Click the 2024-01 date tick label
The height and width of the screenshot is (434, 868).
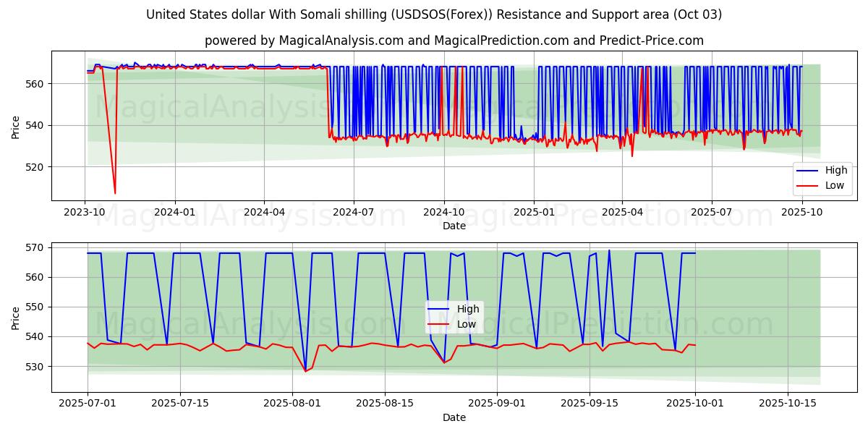pos(175,213)
